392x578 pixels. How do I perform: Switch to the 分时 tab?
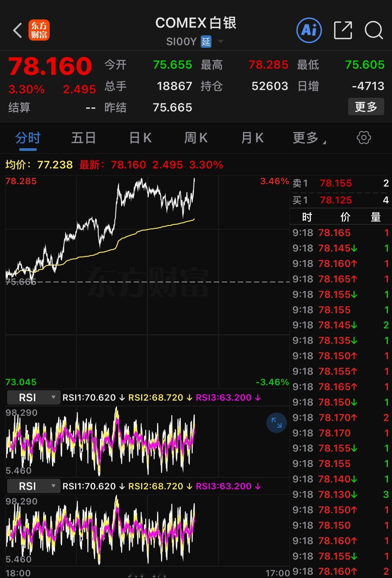pyautogui.click(x=28, y=138)
